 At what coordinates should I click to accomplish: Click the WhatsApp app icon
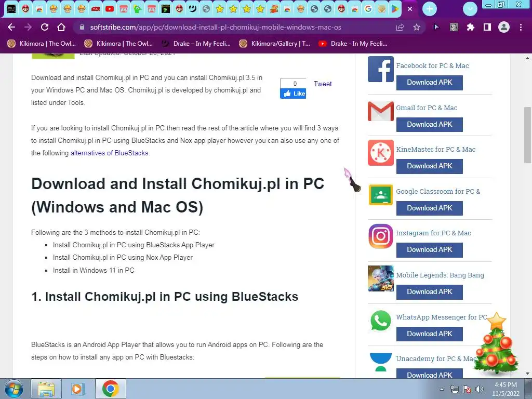pyautogui.click(x=381, y=320)
